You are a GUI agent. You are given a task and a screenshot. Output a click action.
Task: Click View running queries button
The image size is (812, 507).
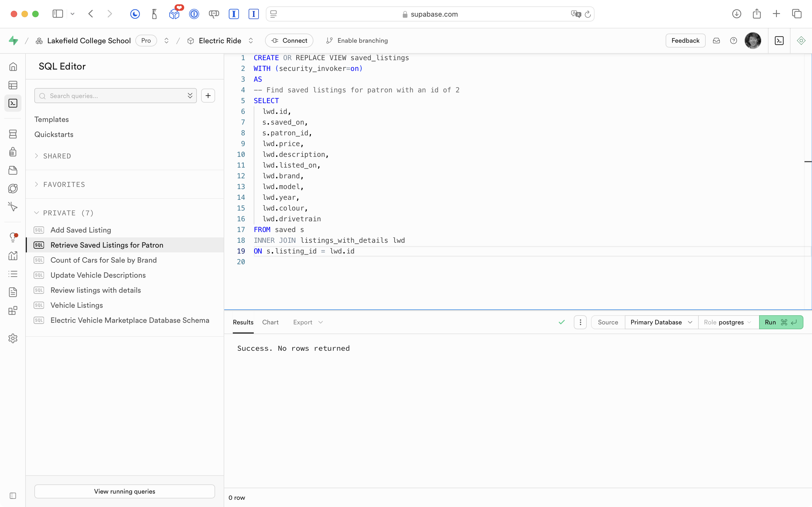124,491
